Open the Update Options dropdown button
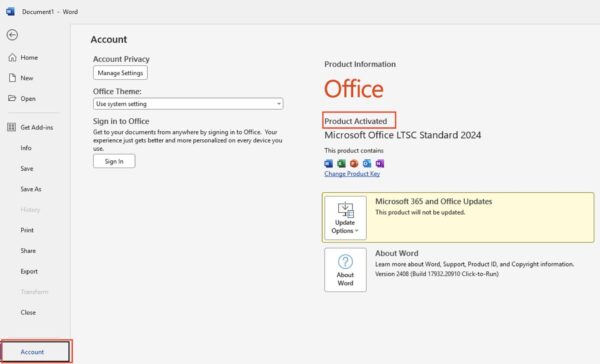This screenshot has width=600, height=364. point(345,218)
